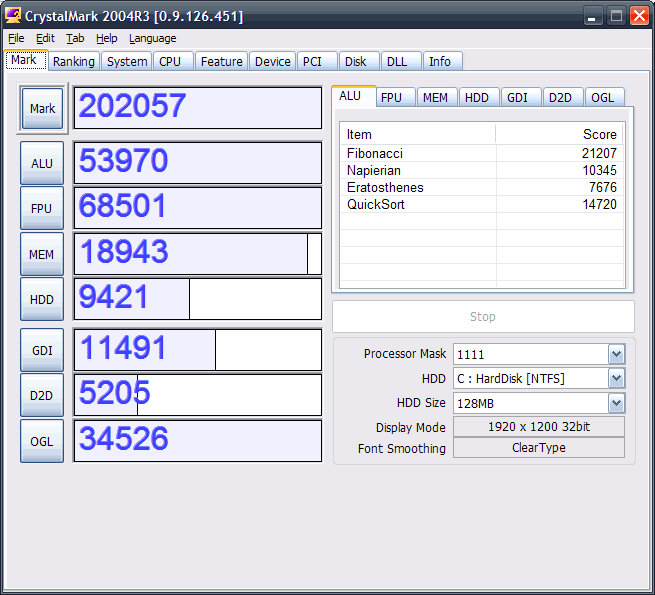
Task: Run the OGL benchmark button
Action: point(42,441)
